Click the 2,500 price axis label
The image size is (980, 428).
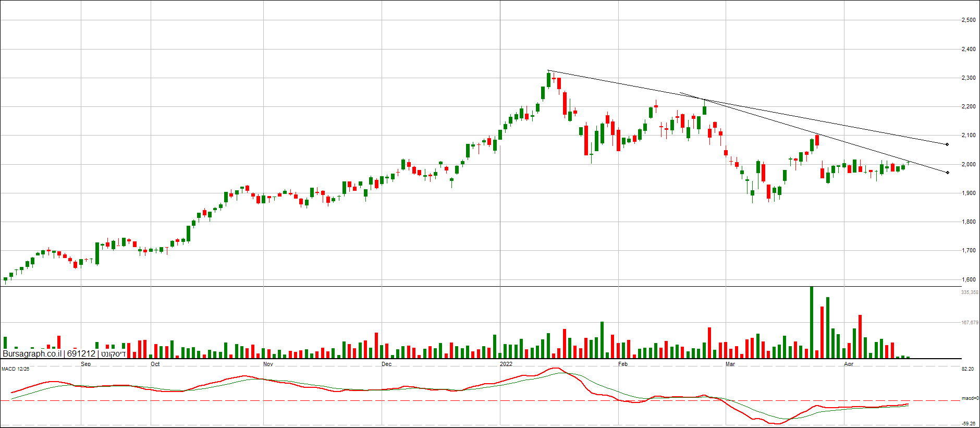click(969, 20)
